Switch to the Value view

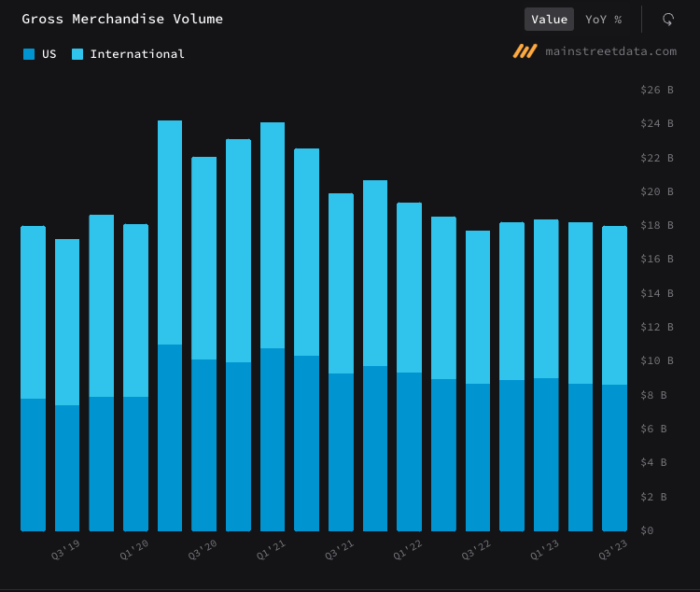click(549, 20)
